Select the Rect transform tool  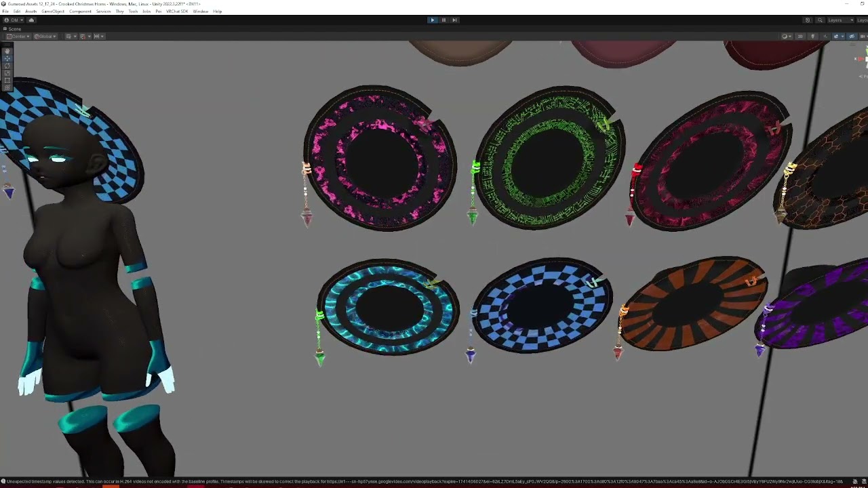tap(7, 80)
